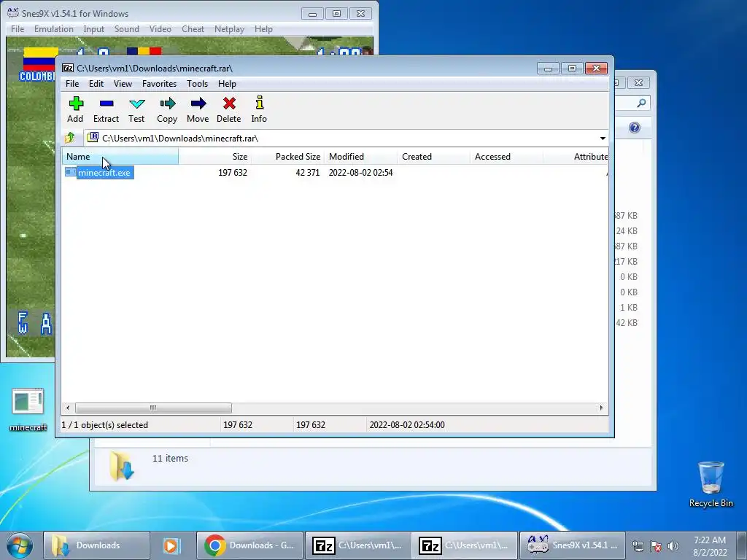Switch to first 7-Zip taskbar button
747x560 pixels.
357,545
